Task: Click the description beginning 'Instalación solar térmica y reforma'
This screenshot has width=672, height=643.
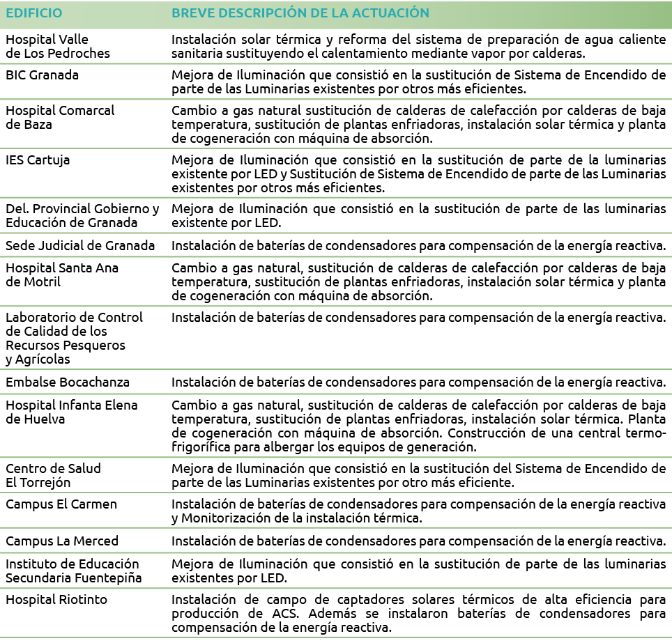Action: pyautogui.click(x=418, y=47)
